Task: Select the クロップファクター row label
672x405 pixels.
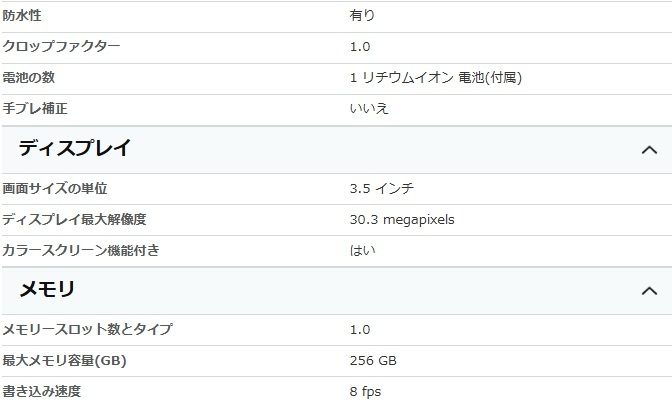Action: pyautogui.click(x=61, y=46)
